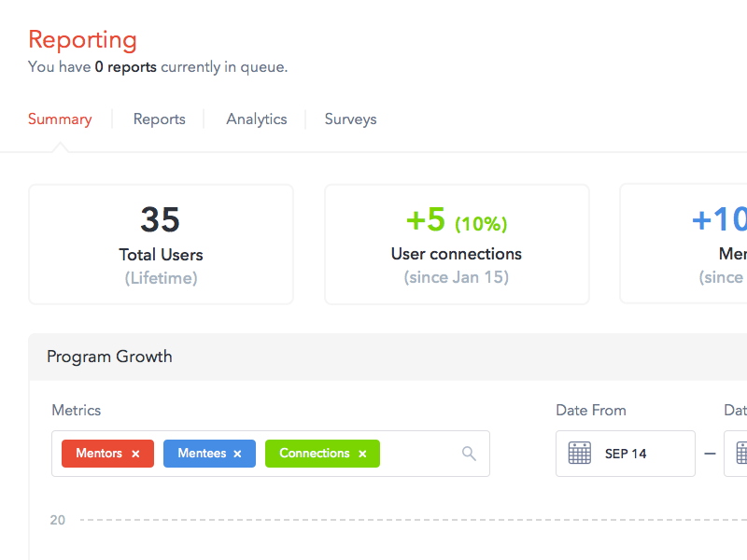Click the Total Users card
The width and height of the screenshot is (747, 560).
[161, 245]
